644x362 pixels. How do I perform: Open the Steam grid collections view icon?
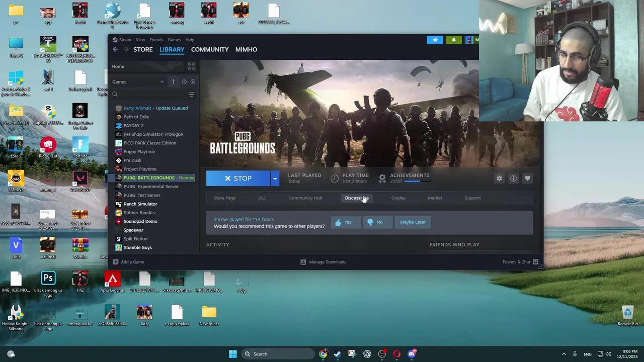(x=191, y=66)
